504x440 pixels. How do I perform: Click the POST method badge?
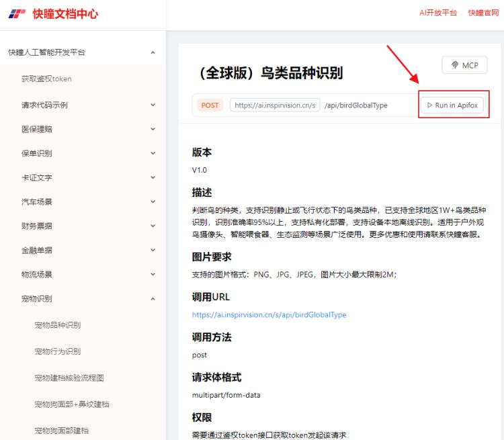tap(210, 105)
